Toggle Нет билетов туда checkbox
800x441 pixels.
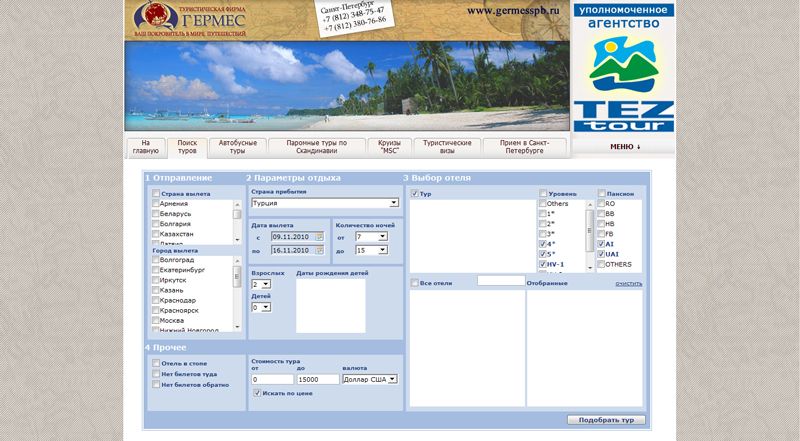tap(156, 374)
